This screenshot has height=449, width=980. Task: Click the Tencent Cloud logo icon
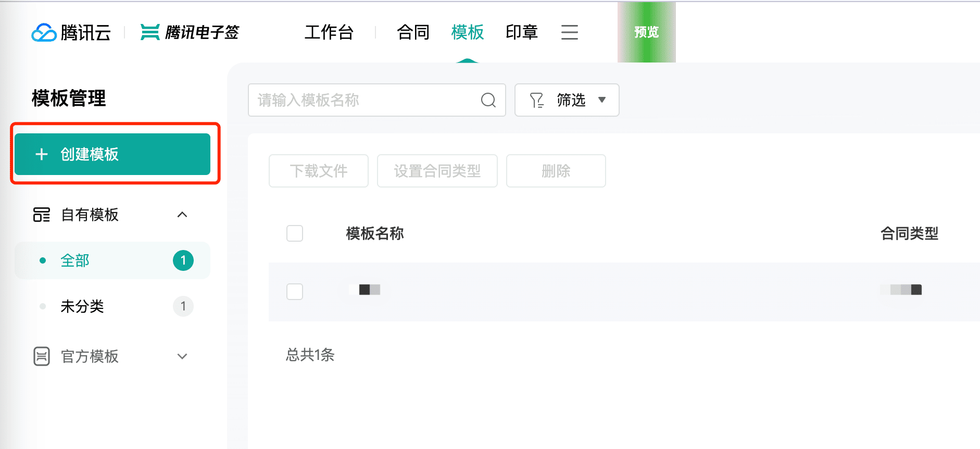(x=44, y=32)
